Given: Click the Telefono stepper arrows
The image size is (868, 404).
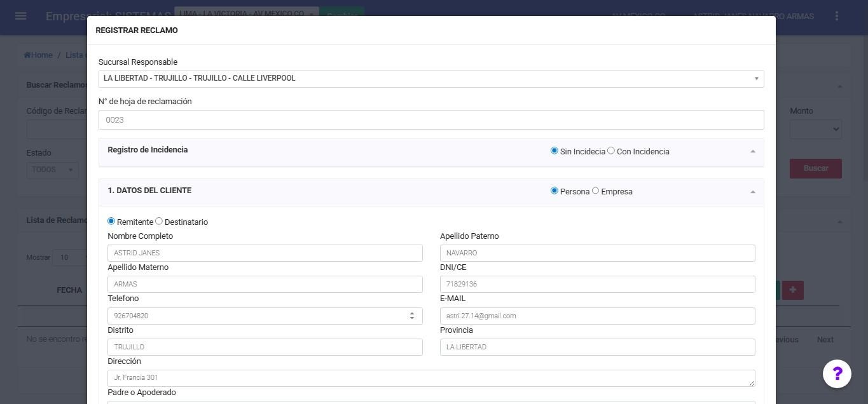Looking at the screenshot, I should [x=412, y=316].
